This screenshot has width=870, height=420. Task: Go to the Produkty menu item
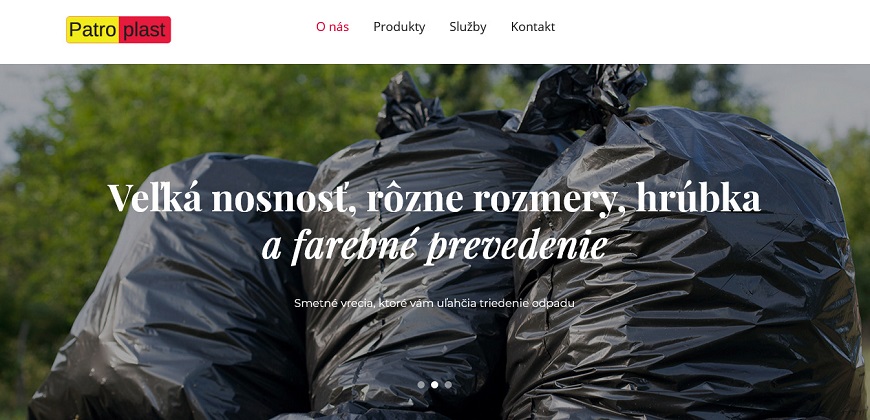[399, 27]
